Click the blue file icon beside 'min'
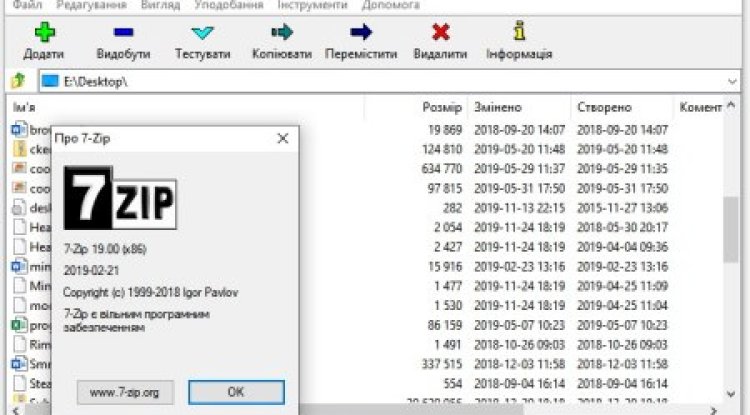 click(19, 266)
